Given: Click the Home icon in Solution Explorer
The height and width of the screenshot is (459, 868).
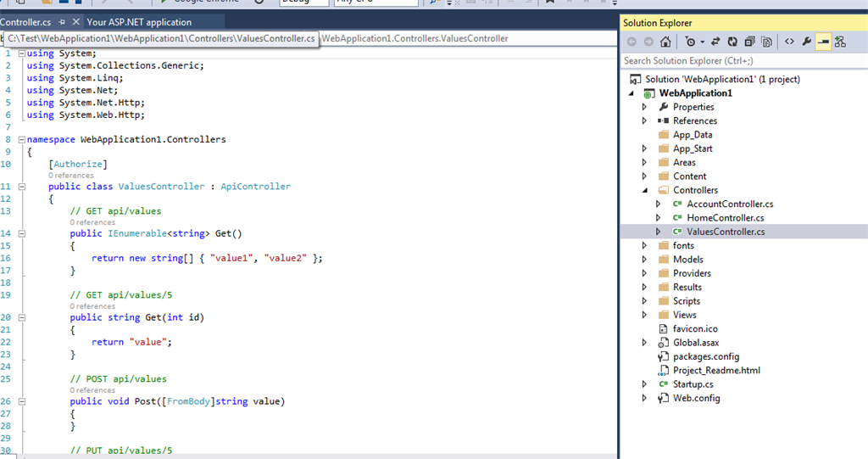Looking at the screenshot, I should pyautogui.click(x=665, y=42).
